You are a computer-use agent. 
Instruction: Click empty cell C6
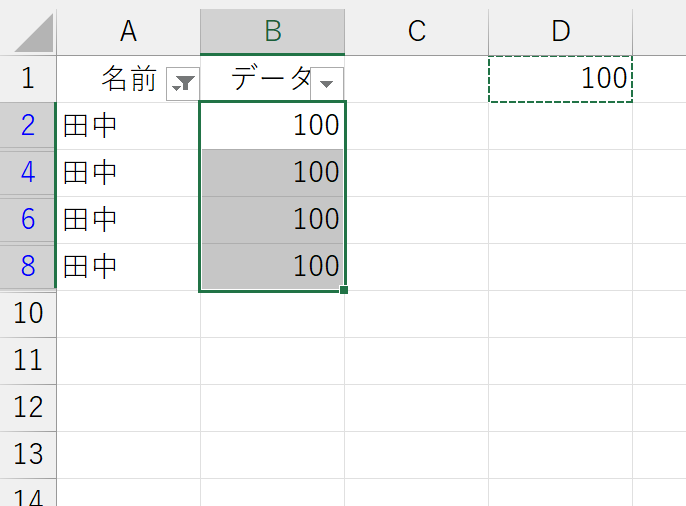coord(417,220)
